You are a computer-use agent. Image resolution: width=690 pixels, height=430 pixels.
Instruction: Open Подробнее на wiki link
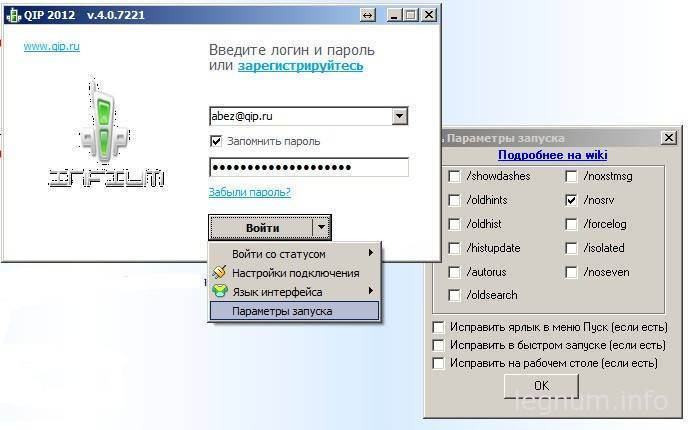[x=553, y=155]
